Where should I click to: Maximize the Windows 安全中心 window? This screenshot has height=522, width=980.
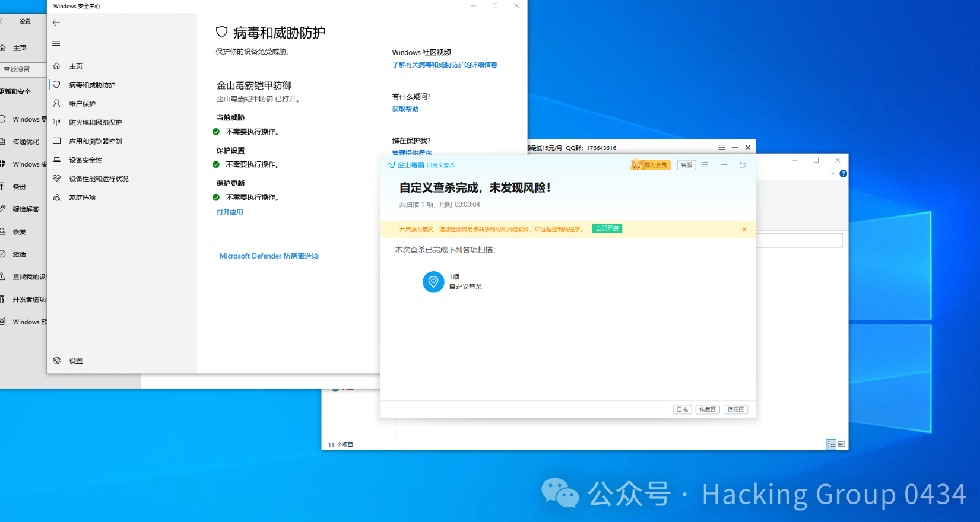495,6
